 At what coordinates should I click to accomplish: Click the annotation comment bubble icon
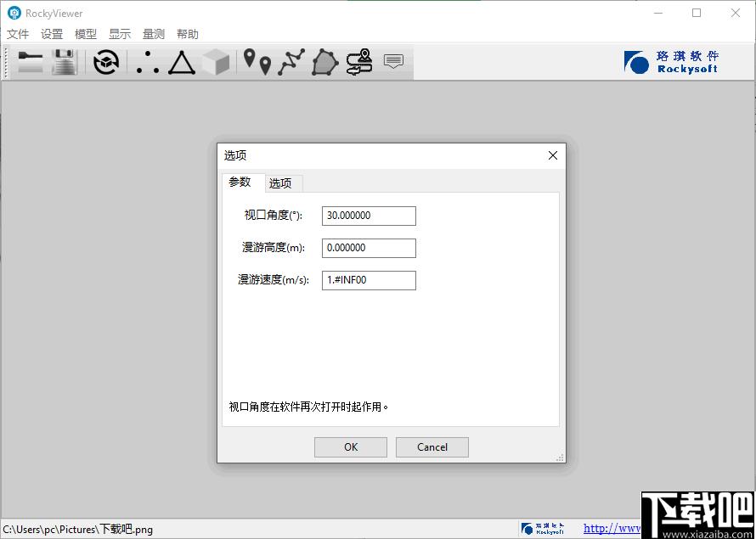pyautogui.click(x=393, y=61)
